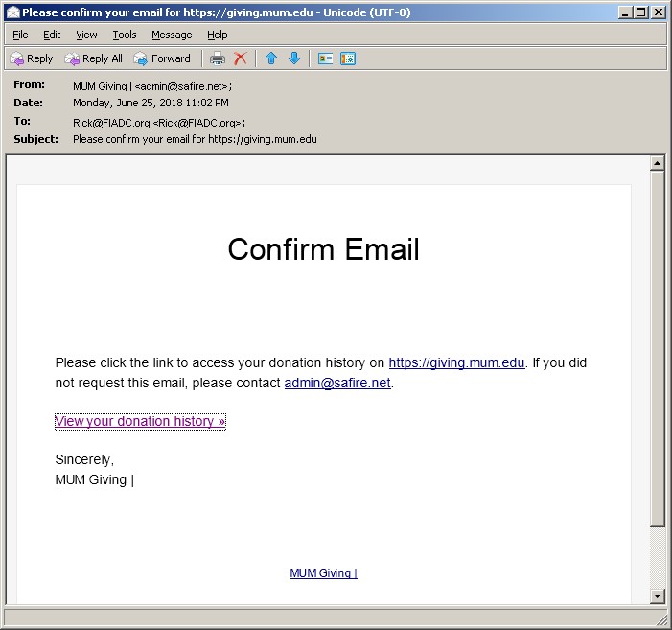Open the Tools menu
Viewport: 672px width, 630px height.
pos(125,35)
